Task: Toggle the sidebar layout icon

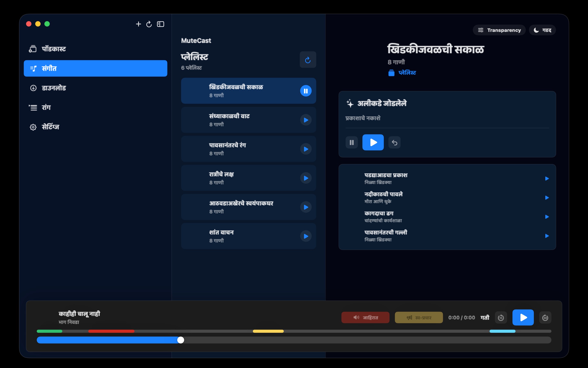Action: click(x=160, y=24)
